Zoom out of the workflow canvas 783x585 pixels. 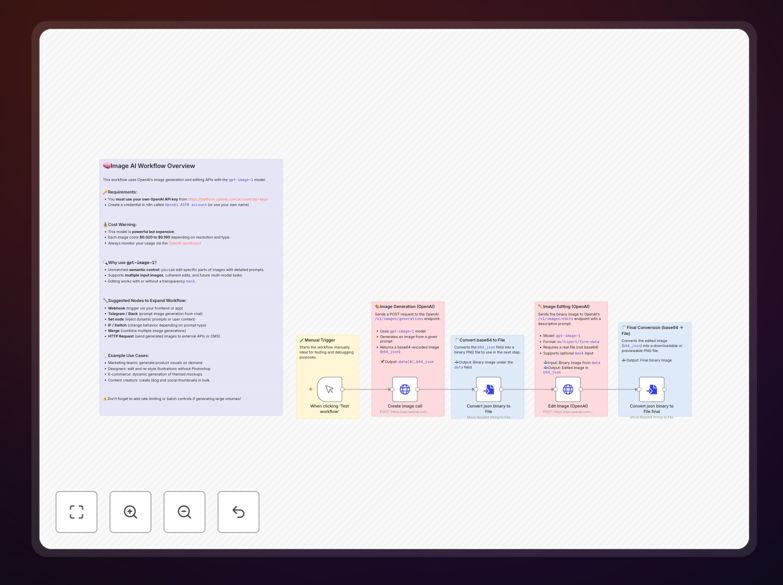(184, 512)
